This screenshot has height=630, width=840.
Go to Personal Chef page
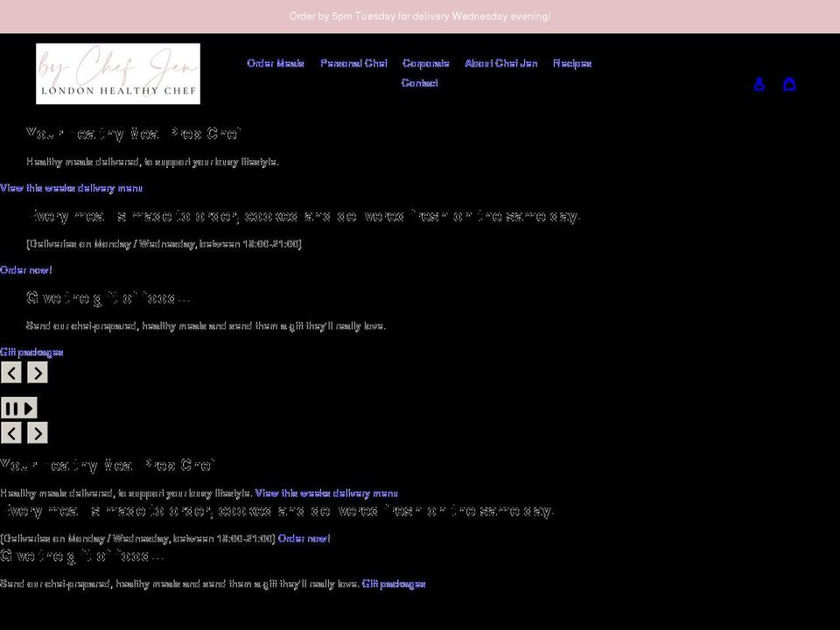tap(353, 63)
